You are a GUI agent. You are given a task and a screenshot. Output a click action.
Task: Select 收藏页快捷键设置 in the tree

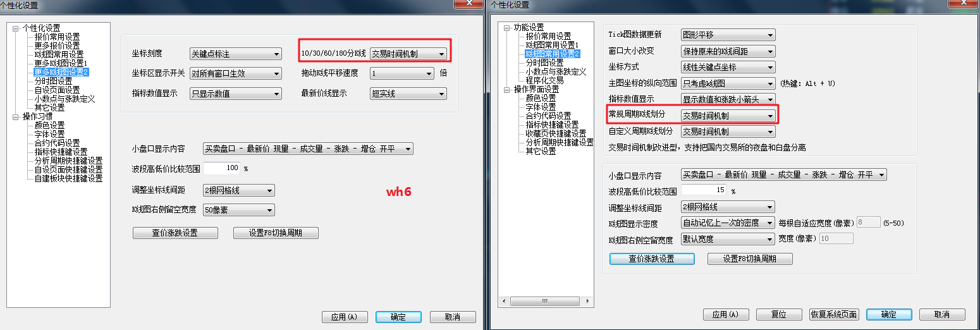coord(556,133)
